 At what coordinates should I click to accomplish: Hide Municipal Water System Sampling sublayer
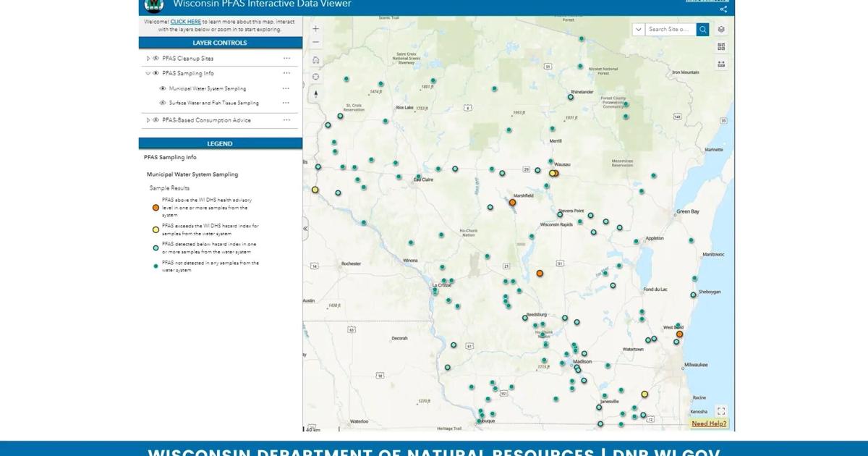(163, 88)
